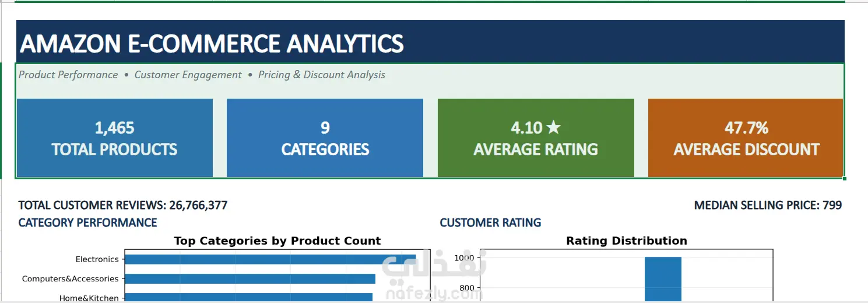Image resolution: width=868 pixels, height=303 pixels.
Task: Click the Rating Distribution chart title
Action: (x=627, y=241)
